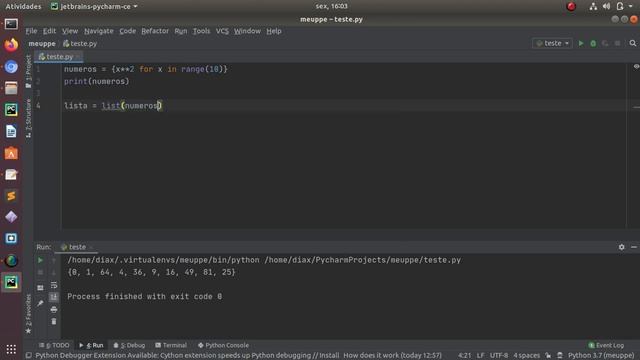640x360 pixels.
Task: Click the inspections profile icon in status bar
Action: coord(560,356)
